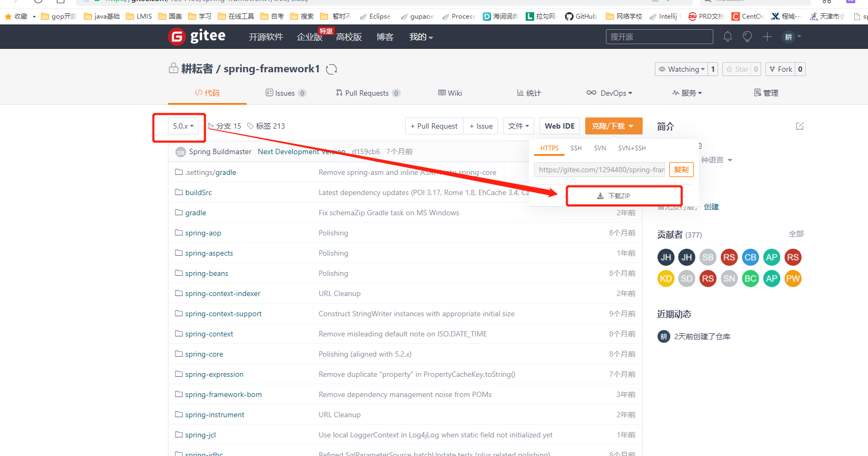Open the Web IDE button
The height and width of the screenshot is (456, 868).
click(560, 126)
